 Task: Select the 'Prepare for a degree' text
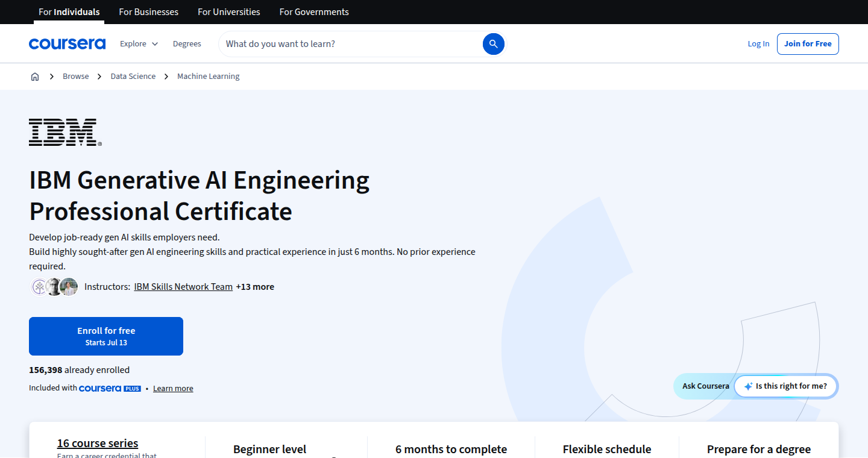tap(759, 450)
